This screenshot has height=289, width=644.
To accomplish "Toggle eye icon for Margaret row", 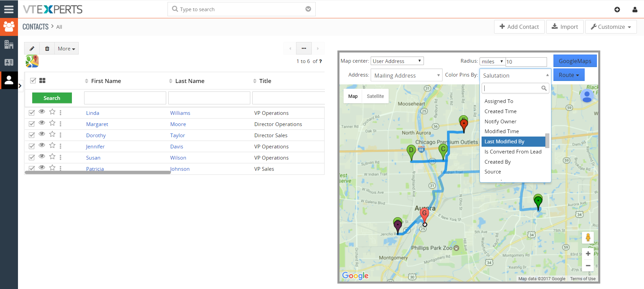I will (42, 123).
